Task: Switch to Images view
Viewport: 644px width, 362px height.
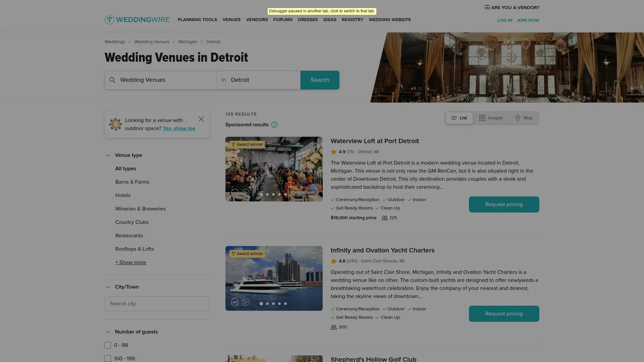Action: pyautogui.click(x=491, y=118)
